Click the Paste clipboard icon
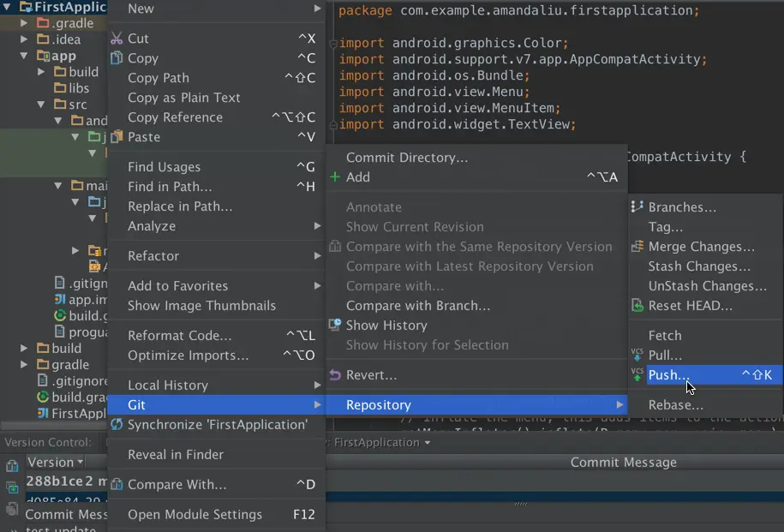The width and height of the screenshot is (784, 532). (117, 137)
